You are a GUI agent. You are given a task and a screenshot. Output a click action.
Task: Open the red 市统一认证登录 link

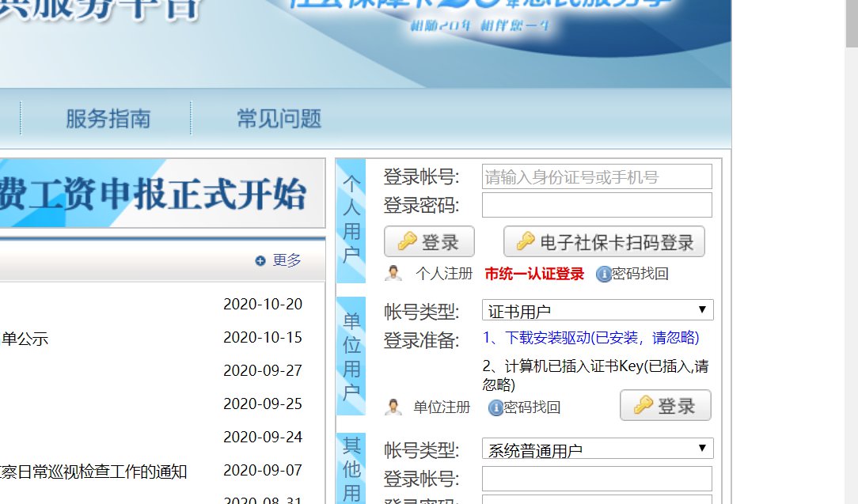click(534, 274)
